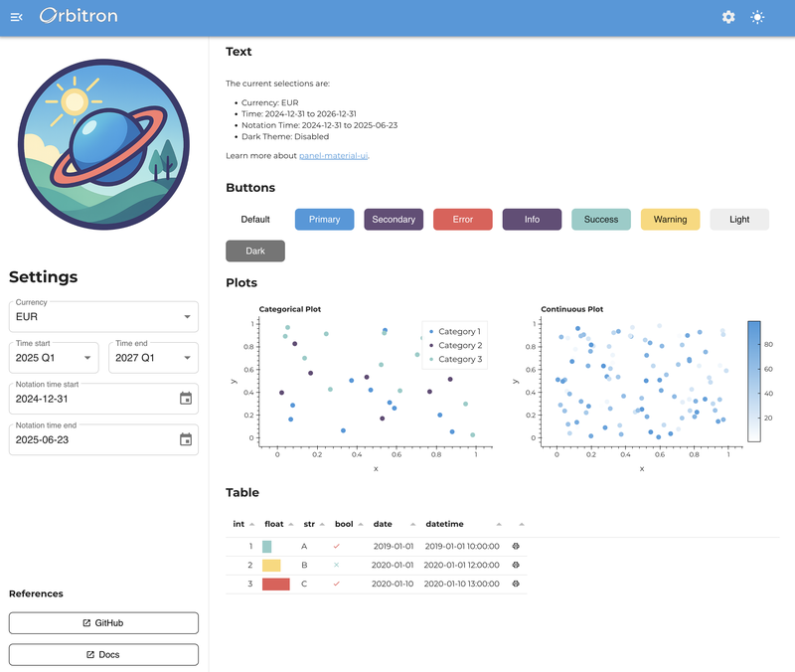Follow the panel-material-ui link
This screenshot has height=672, width=795.
[x=333, y=156]
